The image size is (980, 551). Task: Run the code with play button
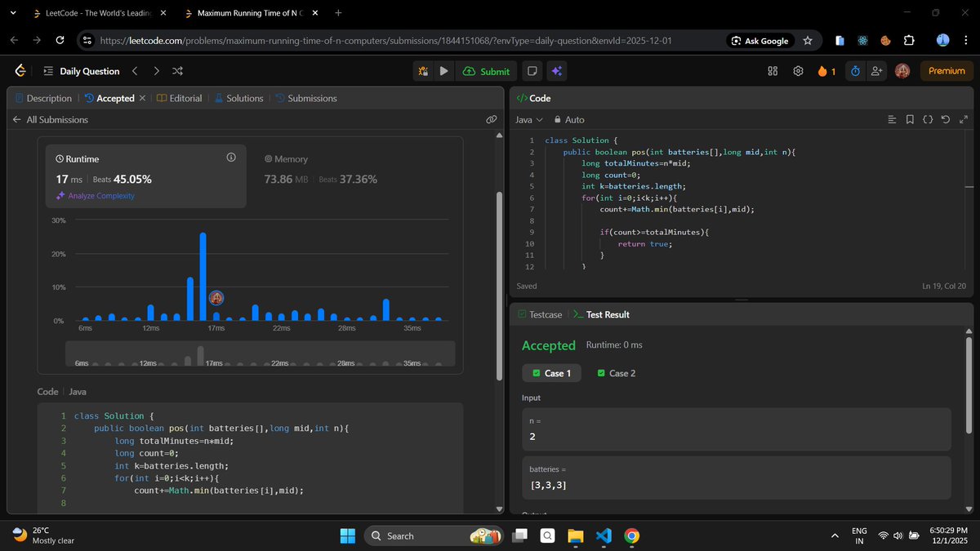coord(443,71)
